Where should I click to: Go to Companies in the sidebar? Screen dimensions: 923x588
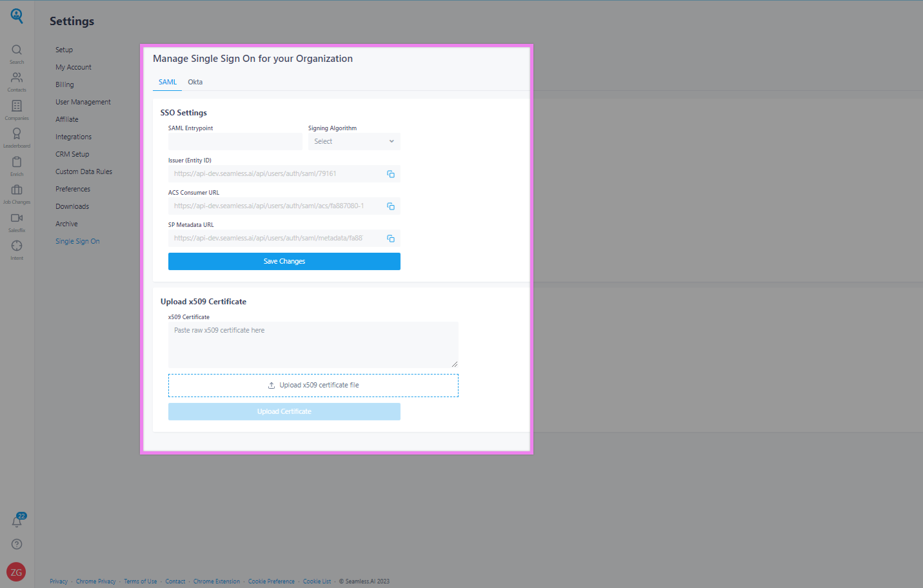coord(17,106)
